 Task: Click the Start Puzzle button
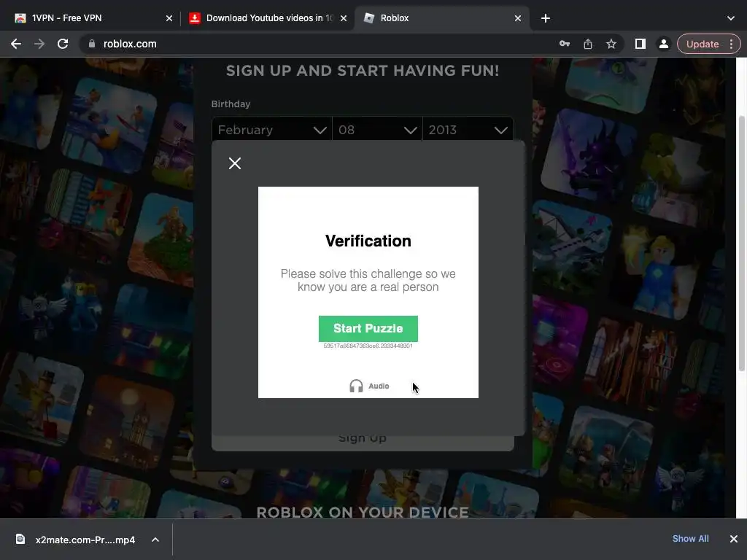[368, 329]
